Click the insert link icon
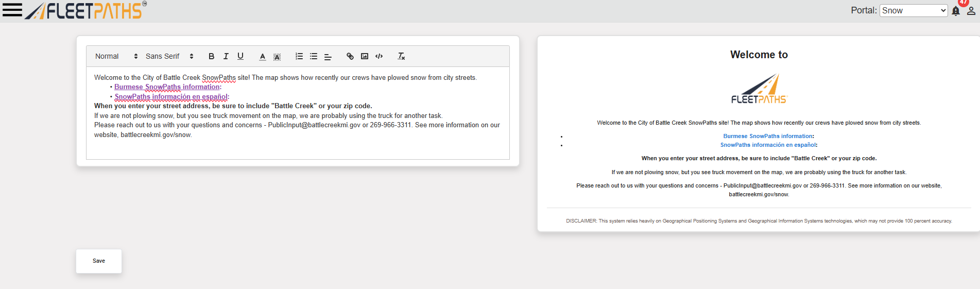This screenshot has width=980, height=289. 350,56
